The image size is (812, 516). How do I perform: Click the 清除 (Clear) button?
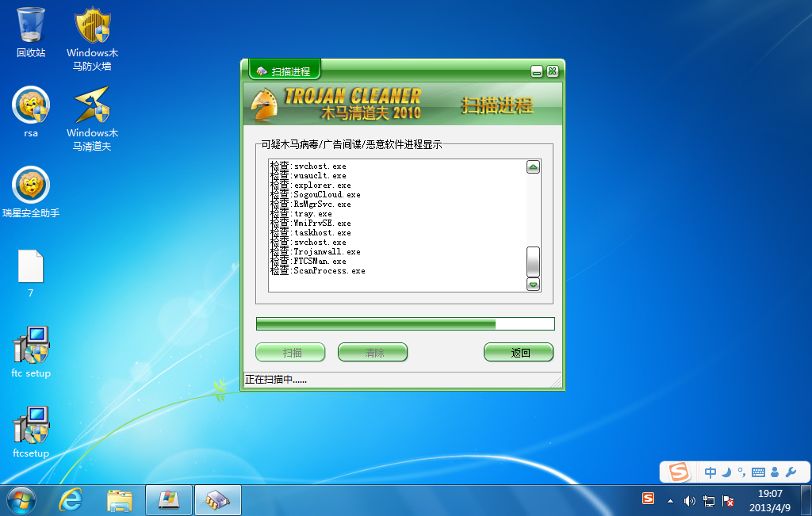tap(373, 353)
